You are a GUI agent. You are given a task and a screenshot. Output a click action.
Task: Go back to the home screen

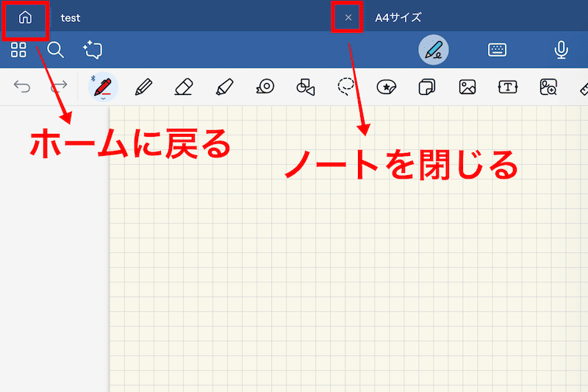[x=26, y=17]
